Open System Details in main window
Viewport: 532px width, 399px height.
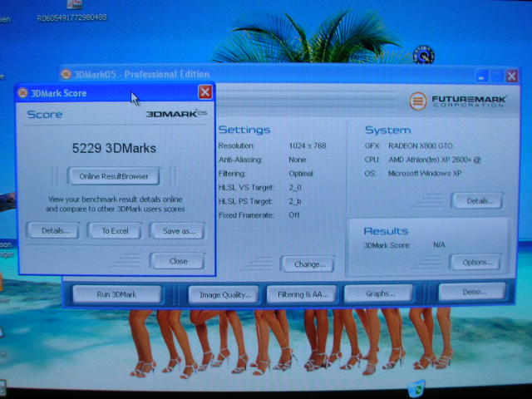[477, 201]
